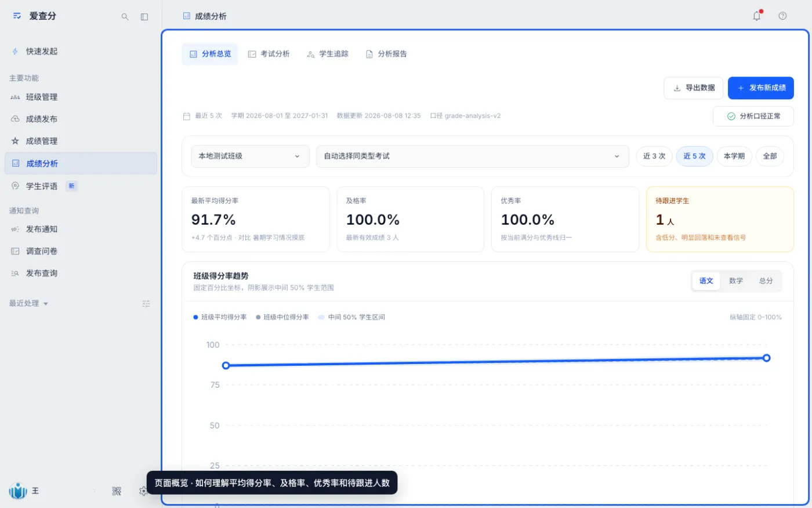Click the calendar icon beside 最近 5 次

pyautogui.click(x=186, y=116)
